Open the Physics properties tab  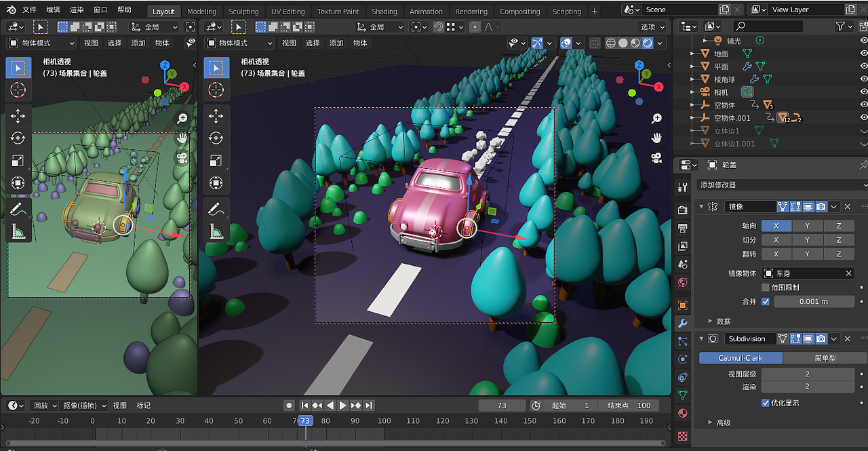(x=683, y=359)
